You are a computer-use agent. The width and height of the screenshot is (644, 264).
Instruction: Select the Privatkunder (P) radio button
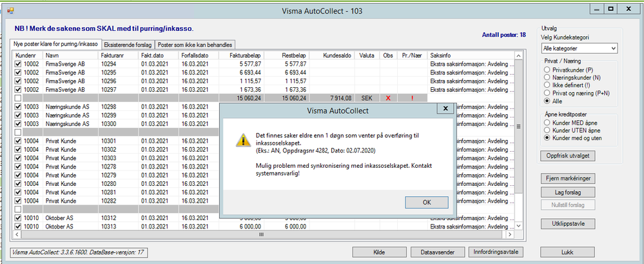[547, 70]
